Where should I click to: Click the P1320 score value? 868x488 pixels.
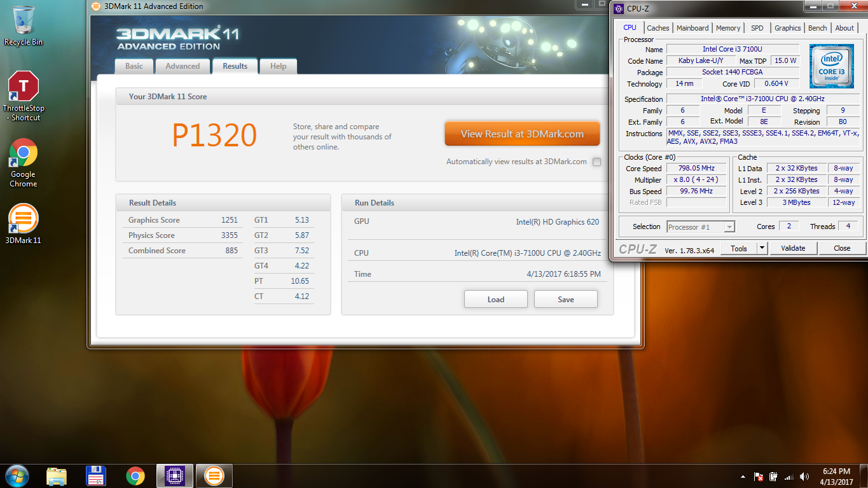(x=214, y=135)
